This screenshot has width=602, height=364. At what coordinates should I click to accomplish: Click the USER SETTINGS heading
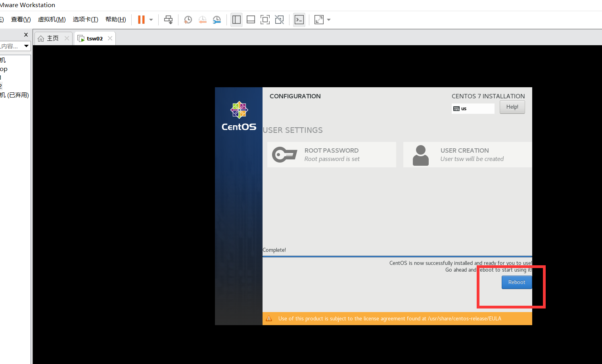tap(293, 130)
